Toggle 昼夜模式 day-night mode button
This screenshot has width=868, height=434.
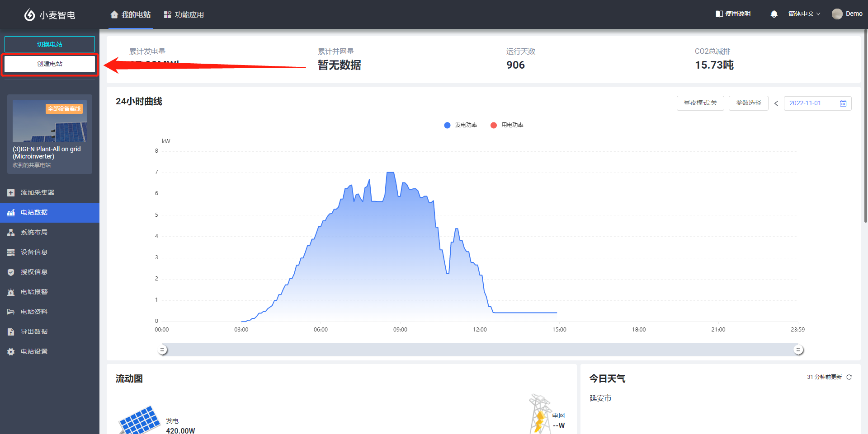tap(700, 103)
